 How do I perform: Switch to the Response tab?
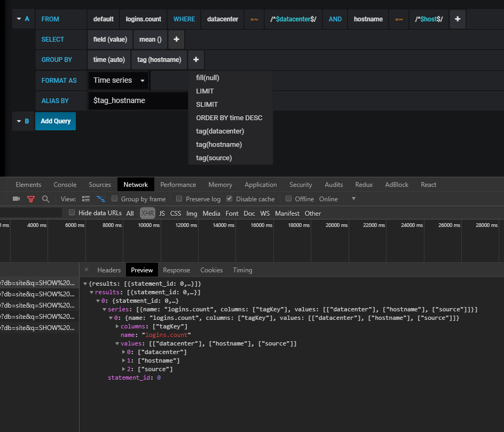[177, 270]
